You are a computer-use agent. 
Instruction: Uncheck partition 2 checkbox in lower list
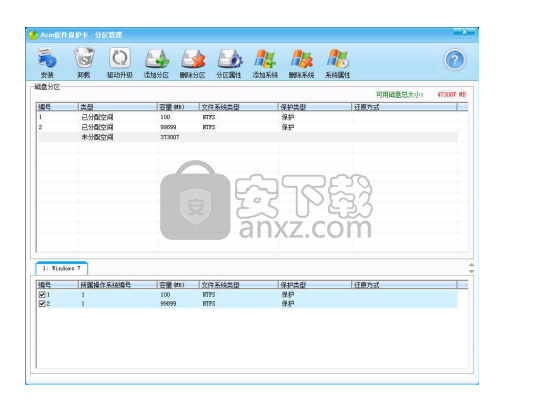[42, 304]
